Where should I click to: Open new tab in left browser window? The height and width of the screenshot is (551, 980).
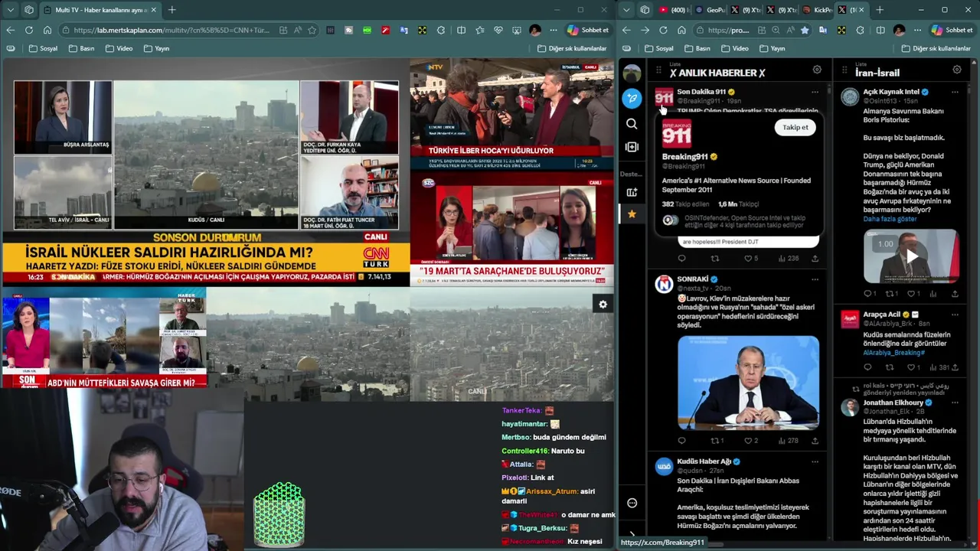click(x=171, y=10)
